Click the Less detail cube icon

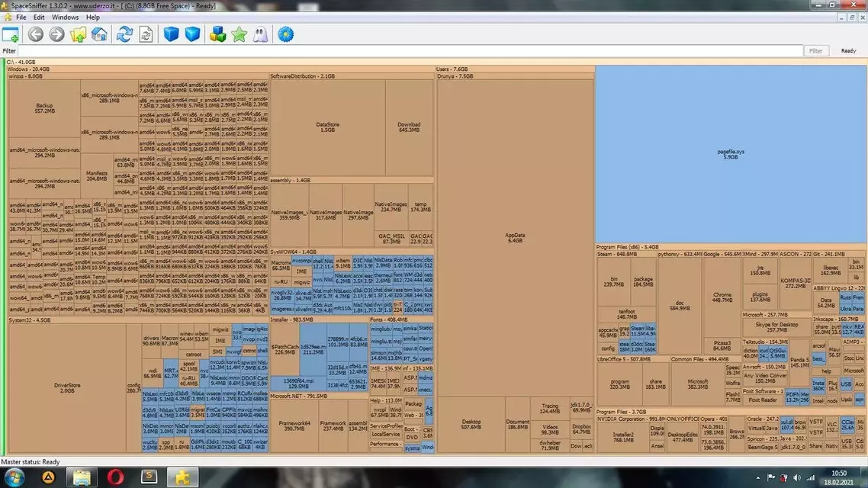click(x=171, y=34)
